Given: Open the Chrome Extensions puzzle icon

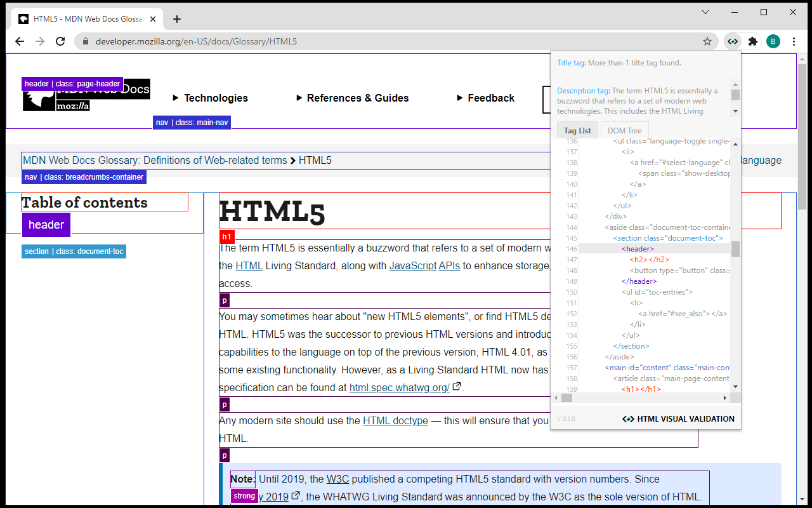Looking at the screenshot, I should (x=753, y=41).
